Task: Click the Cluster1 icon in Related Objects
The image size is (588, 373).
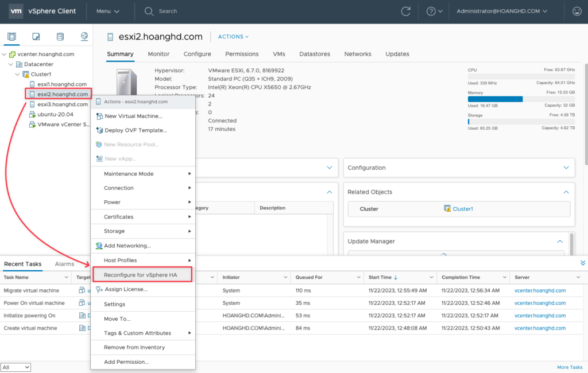Action: [x=447, y=208]
